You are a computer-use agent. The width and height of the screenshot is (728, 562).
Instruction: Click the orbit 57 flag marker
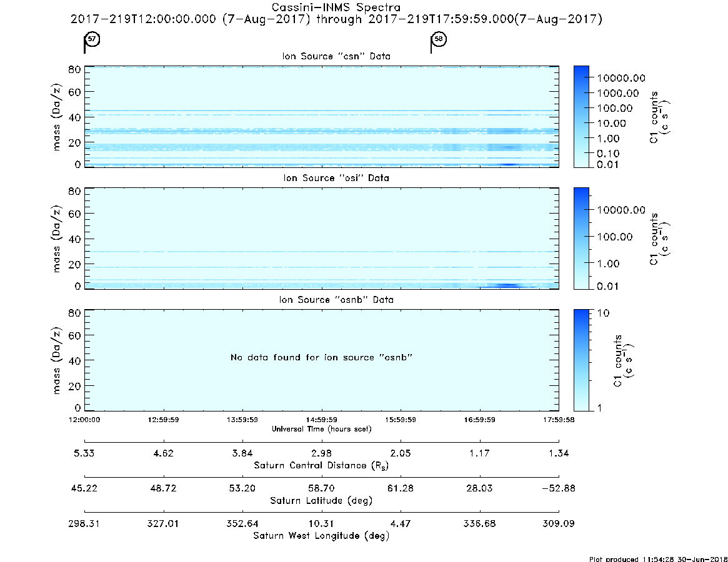point(91,42)
